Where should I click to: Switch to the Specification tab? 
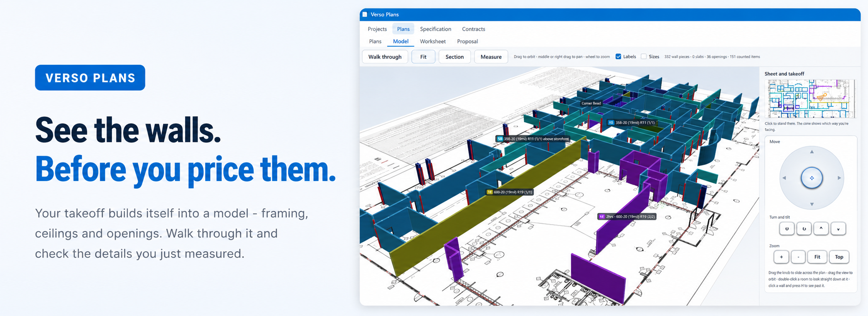435,29
